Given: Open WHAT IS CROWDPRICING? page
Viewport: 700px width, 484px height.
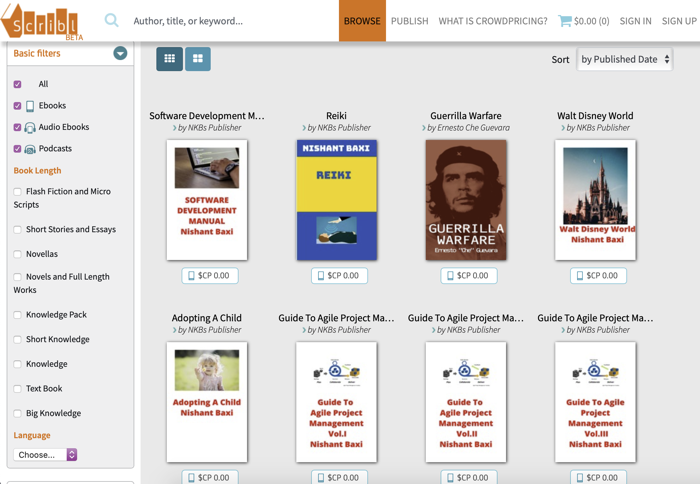Looking at the screenshot, I should point(493,21).
